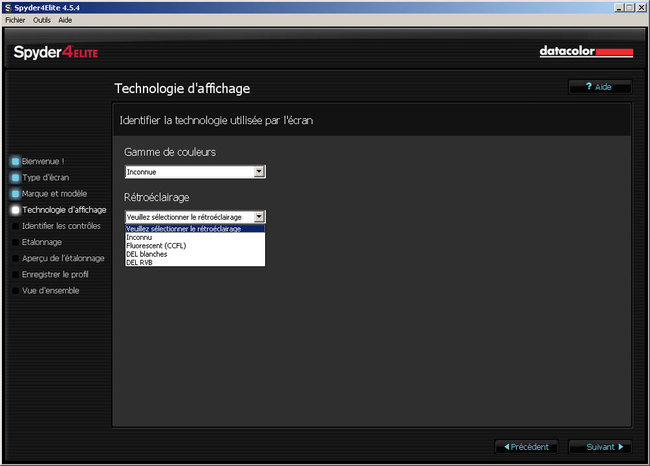
Task: Select 'Vue d'ensemble' sidebar step
Action: tap(51, 291)
